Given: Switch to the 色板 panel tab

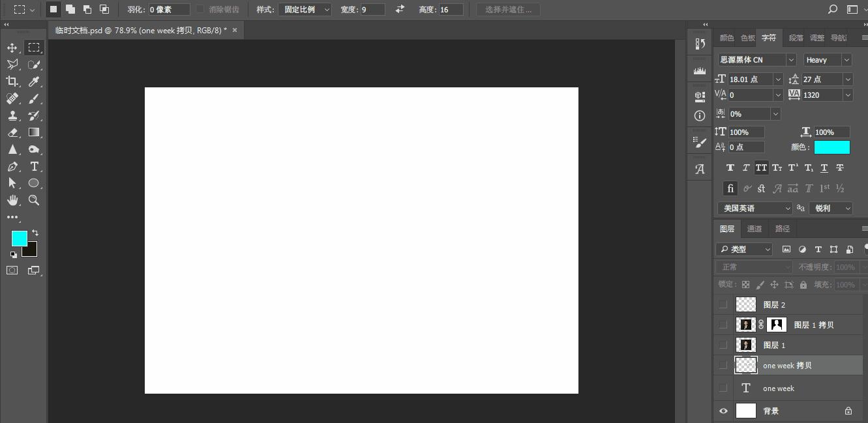Looking at the screenshot, I should 748,38.
